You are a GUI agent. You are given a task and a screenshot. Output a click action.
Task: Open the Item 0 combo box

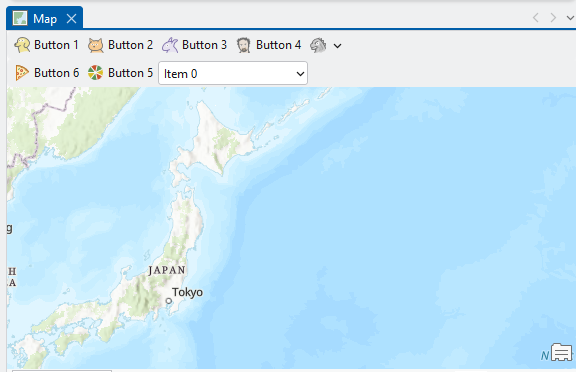click(x=233, y=73)
